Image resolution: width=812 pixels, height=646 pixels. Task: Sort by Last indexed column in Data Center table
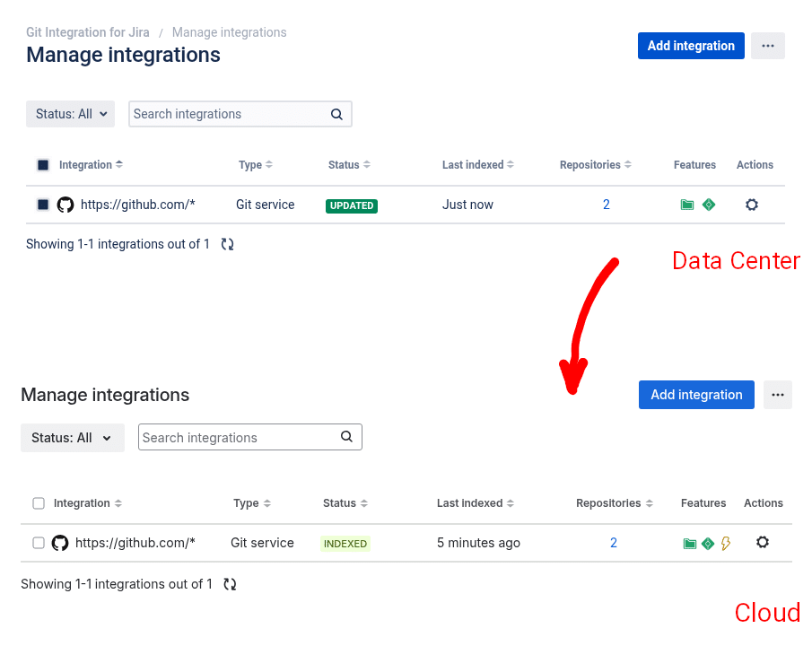pyautogui.click(x=477, y=165)
